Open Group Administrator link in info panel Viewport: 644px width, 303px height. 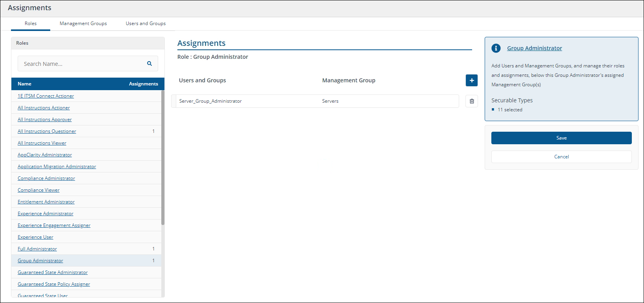tap(535, 48)
